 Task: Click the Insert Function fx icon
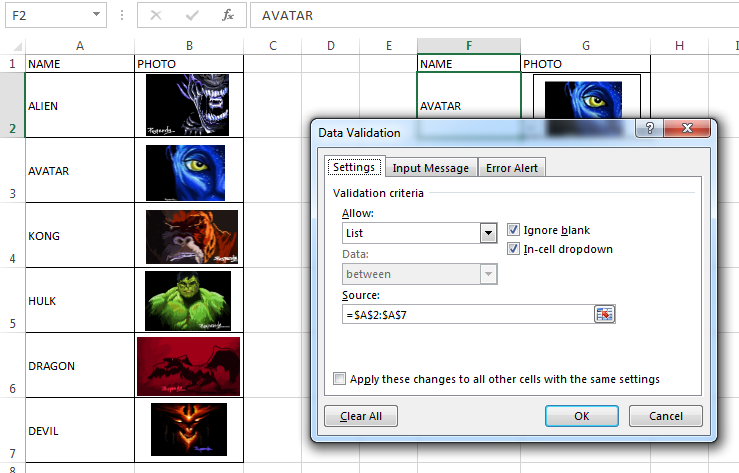tap(228, 16)
